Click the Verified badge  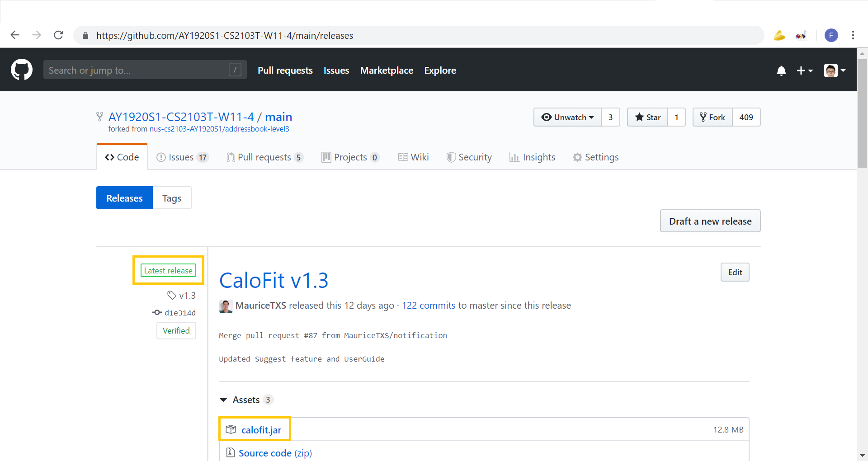coord(176,330)
